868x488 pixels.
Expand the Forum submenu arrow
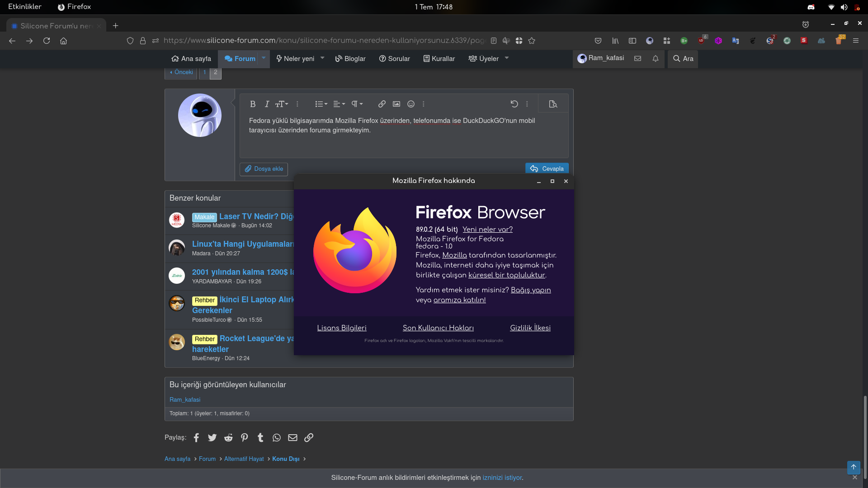coord(264,58)
